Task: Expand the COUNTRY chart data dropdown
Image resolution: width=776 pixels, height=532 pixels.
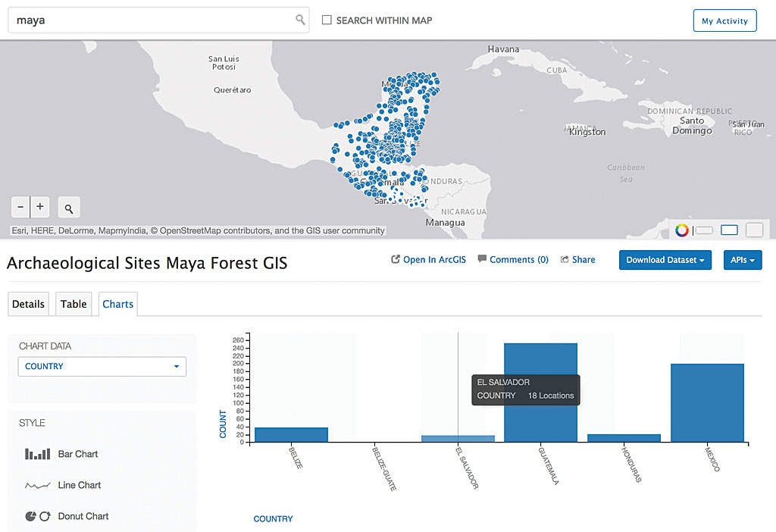Action: click(x=102, y=367)
